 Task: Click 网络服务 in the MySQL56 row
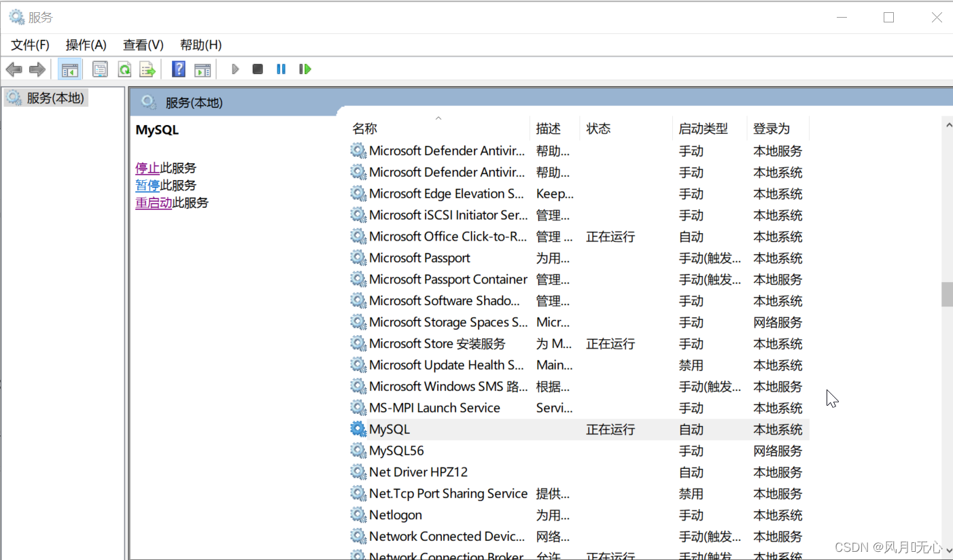point(778,451)
